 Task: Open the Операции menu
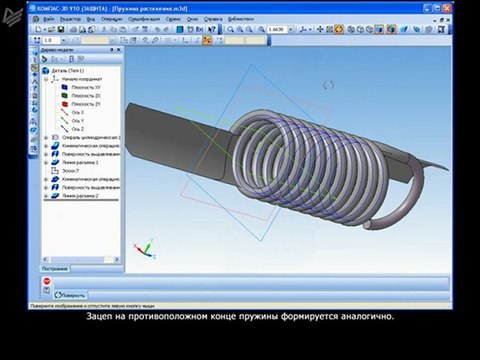click(x=112, y=19)
